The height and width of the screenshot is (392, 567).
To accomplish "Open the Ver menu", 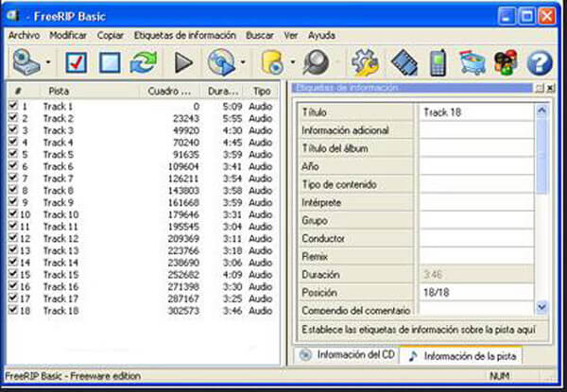I will 291,35.
